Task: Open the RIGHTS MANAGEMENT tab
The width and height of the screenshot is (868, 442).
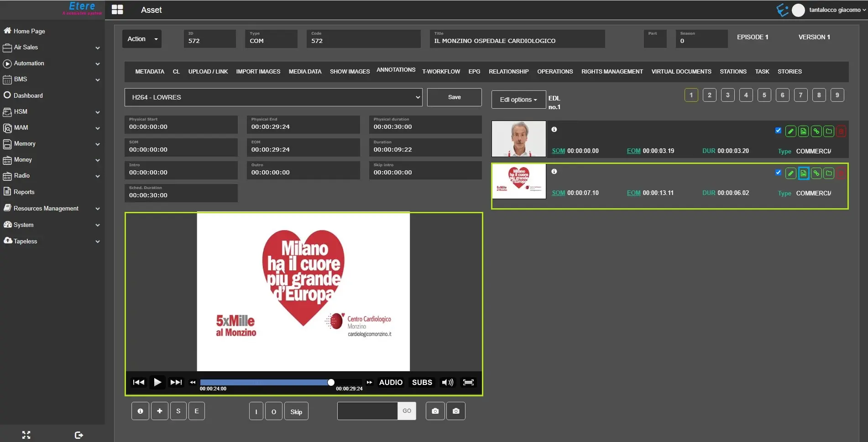Action: click(612, 72)
